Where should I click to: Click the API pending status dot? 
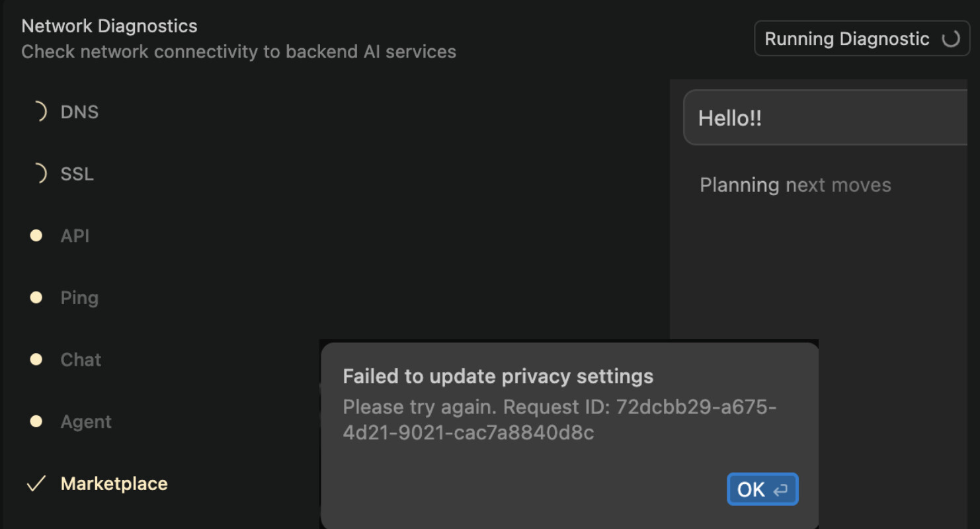click(36, 236)
